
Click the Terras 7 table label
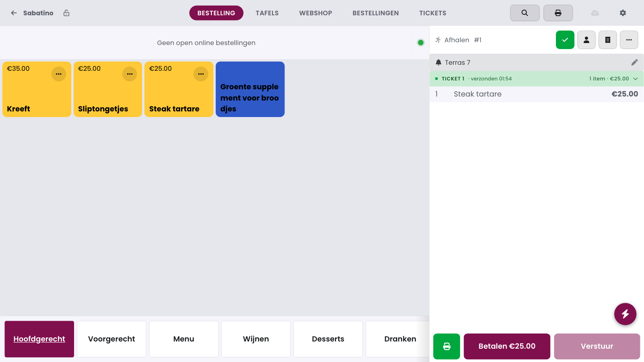[x=458, y=62]
